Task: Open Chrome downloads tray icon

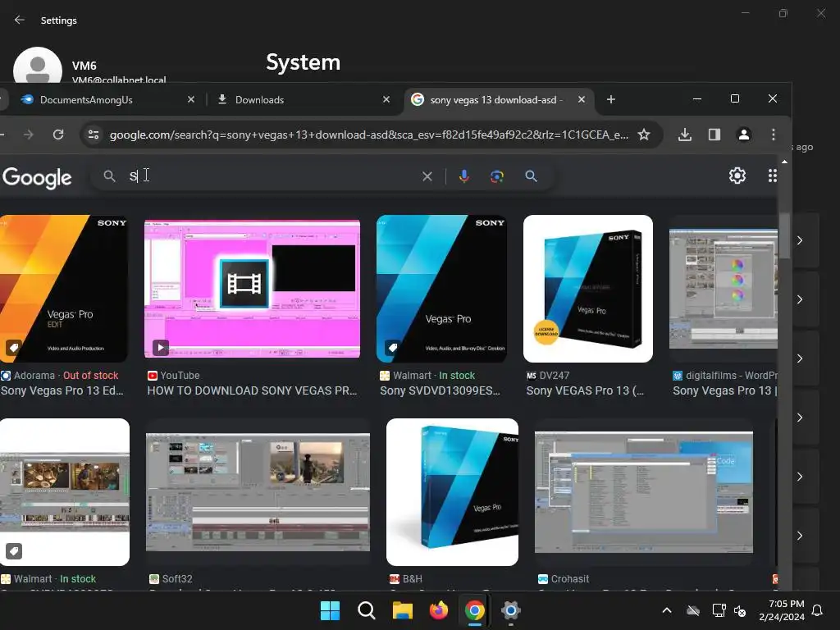Action: 685,135
